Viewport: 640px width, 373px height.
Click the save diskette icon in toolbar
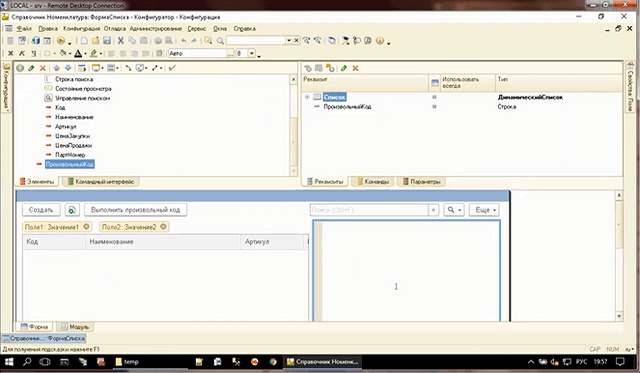coord(107,40)
